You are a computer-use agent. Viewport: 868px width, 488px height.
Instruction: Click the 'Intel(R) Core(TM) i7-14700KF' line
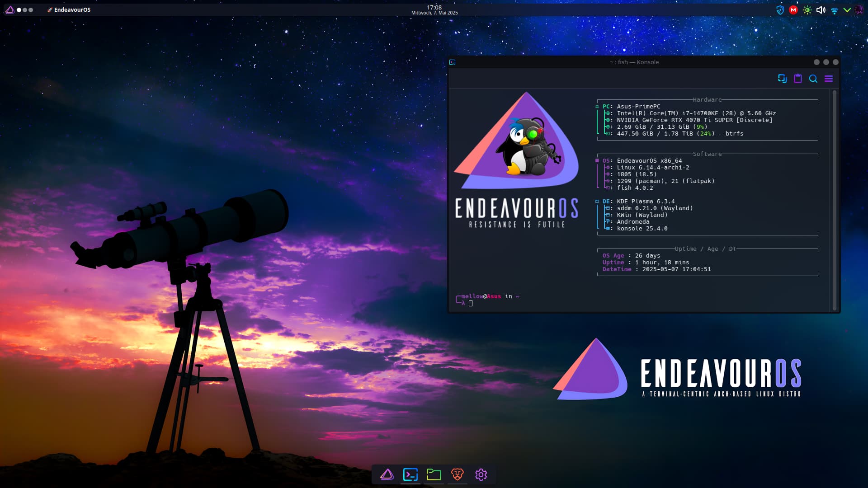(696, 113)
